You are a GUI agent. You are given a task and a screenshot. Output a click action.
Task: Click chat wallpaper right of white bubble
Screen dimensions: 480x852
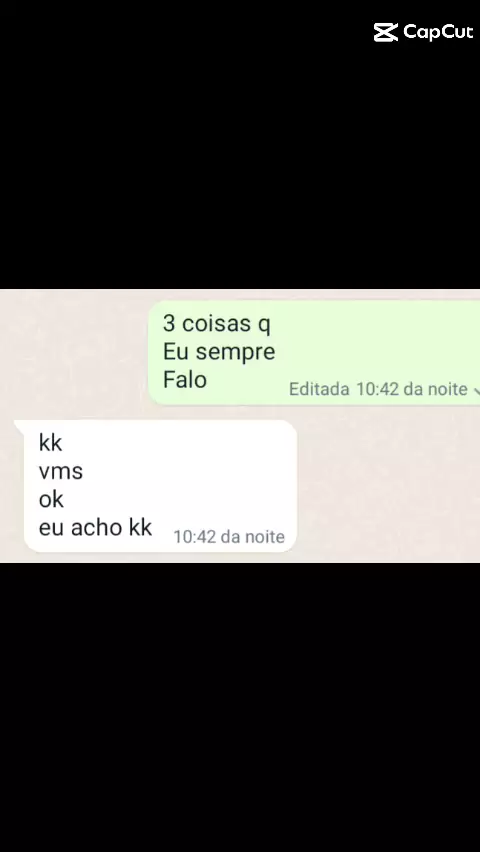[x=388, y=486]
